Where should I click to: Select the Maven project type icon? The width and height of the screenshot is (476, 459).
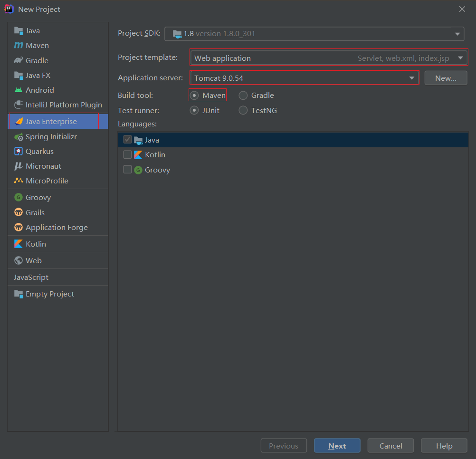[19, 46]
